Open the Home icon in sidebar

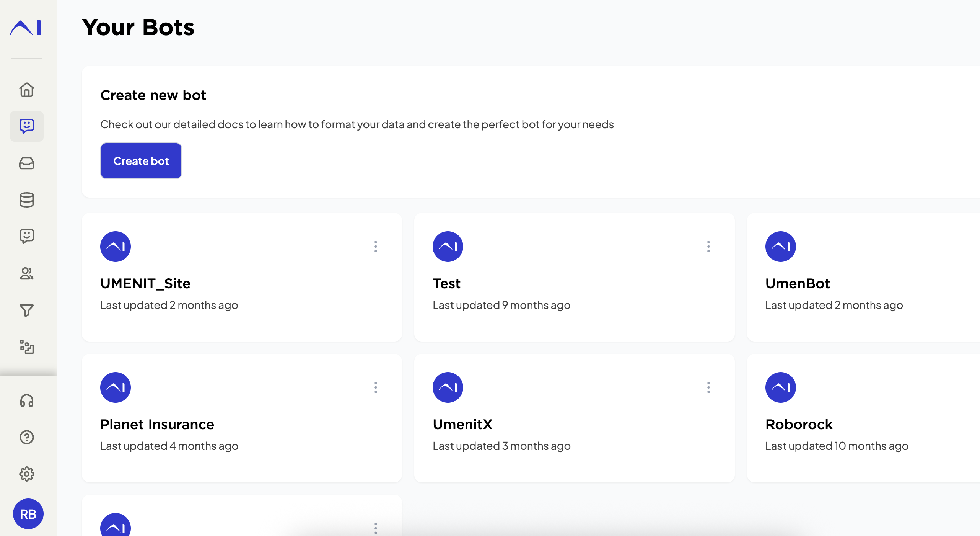pos(27,90)
